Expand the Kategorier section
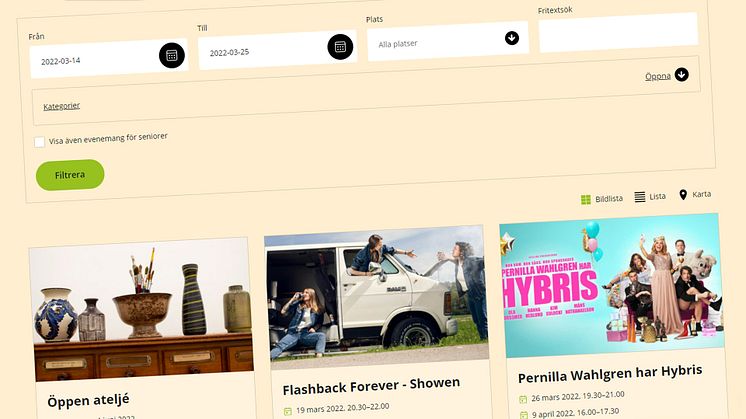The width and height of the screenshot is (746, 419). coord(61,105)
